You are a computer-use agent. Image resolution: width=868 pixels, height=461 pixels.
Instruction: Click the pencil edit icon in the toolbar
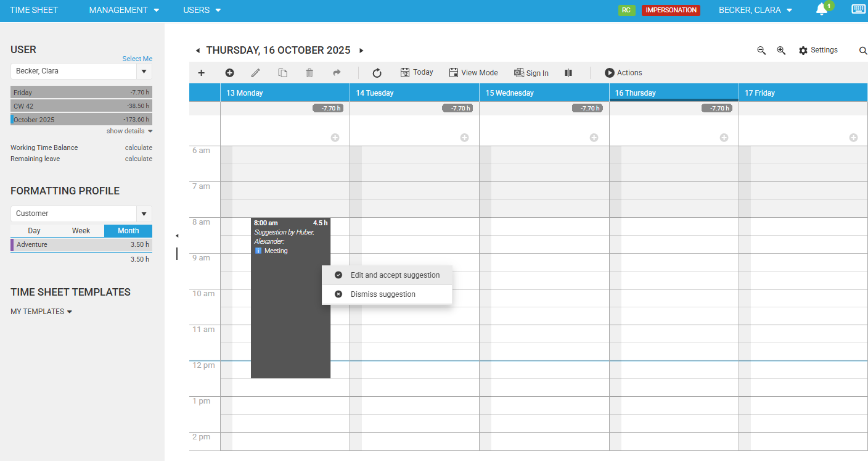[x=256, y=73]
